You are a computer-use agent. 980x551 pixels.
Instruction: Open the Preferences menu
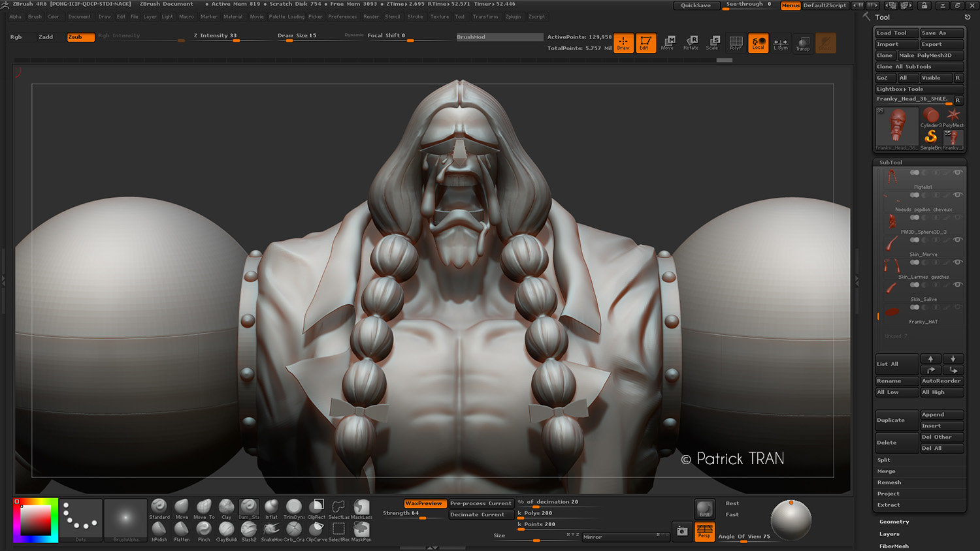pyautogui.click(x=342, y=17)
